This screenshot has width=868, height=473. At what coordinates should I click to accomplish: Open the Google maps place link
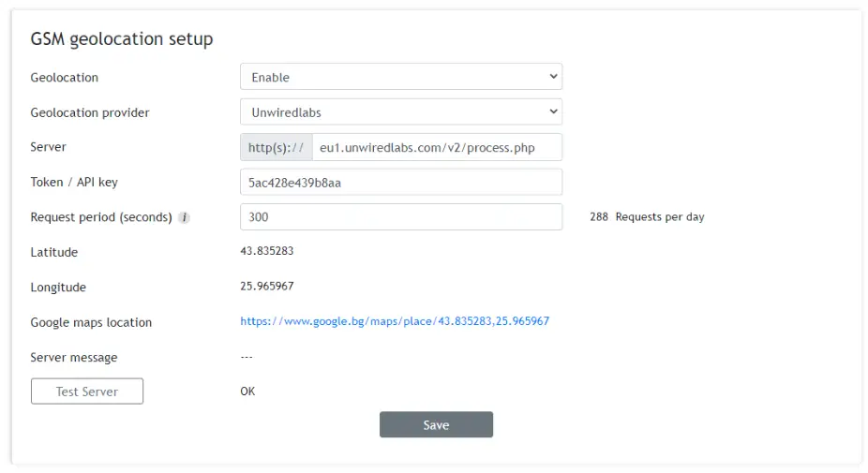coord(395,321)
